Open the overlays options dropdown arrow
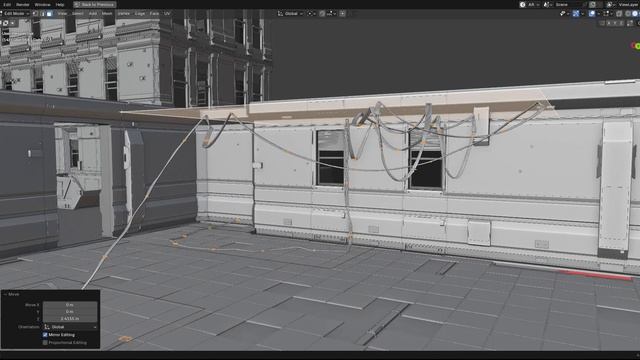640x360 pixels. pyautogui.click(x=599, y=13)
